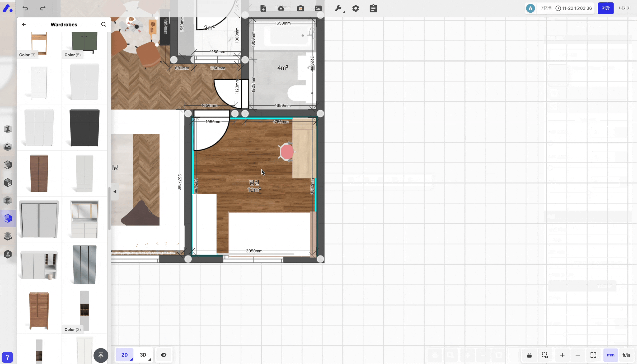
Task: Open the help question mark button
Action: click(7, 357)
